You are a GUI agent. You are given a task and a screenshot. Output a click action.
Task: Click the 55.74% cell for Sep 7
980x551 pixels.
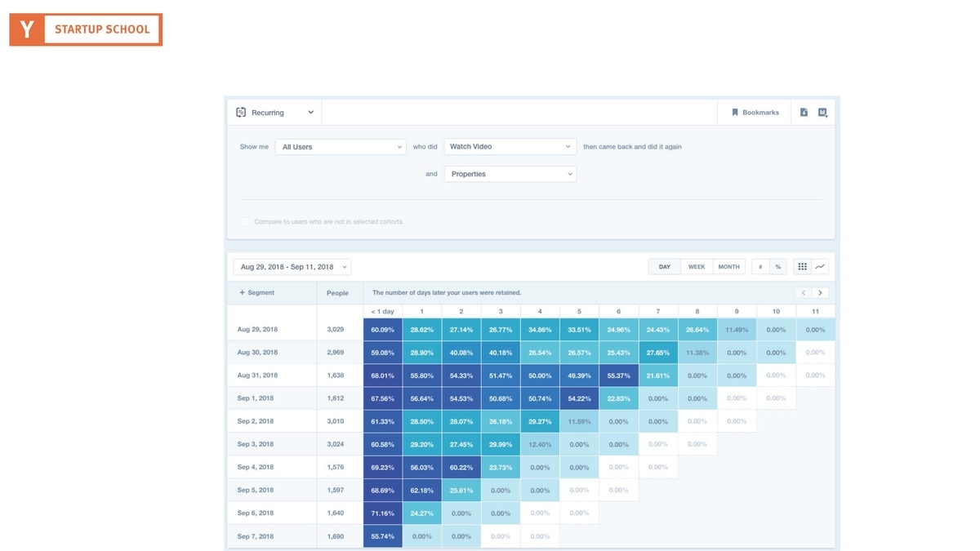click(383, 536)
